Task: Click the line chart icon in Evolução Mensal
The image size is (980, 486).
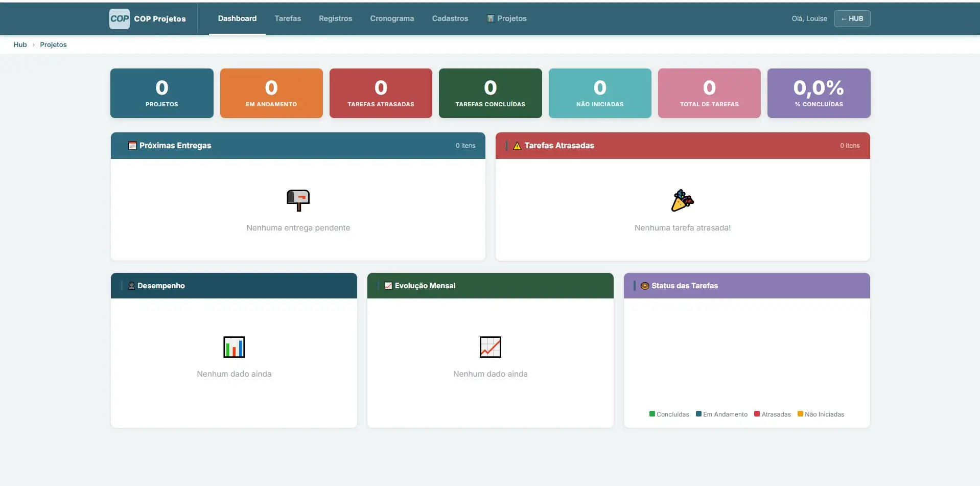Action: (490, 347)
